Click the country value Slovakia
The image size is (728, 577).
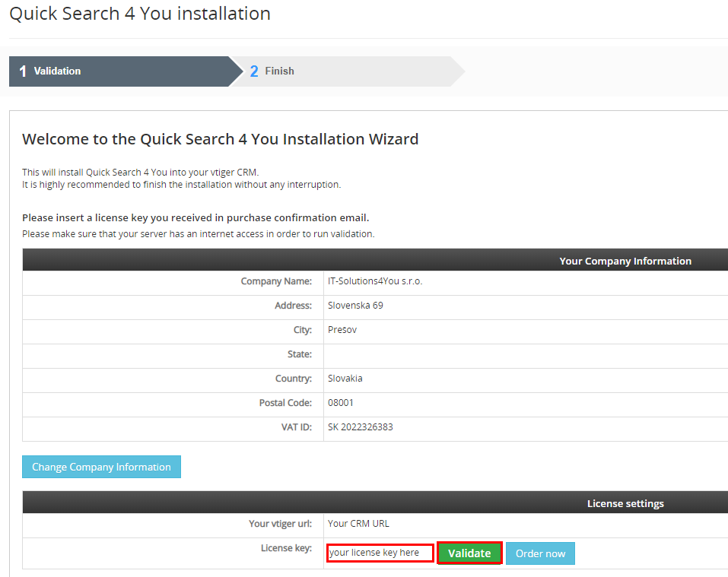point(345,379)
